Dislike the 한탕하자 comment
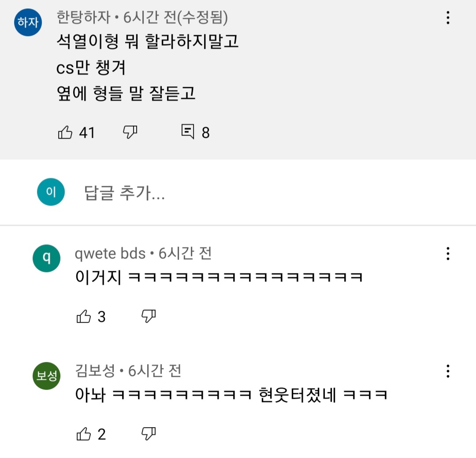The height and width of the screenshot is (458, 476). pos(130,132)
